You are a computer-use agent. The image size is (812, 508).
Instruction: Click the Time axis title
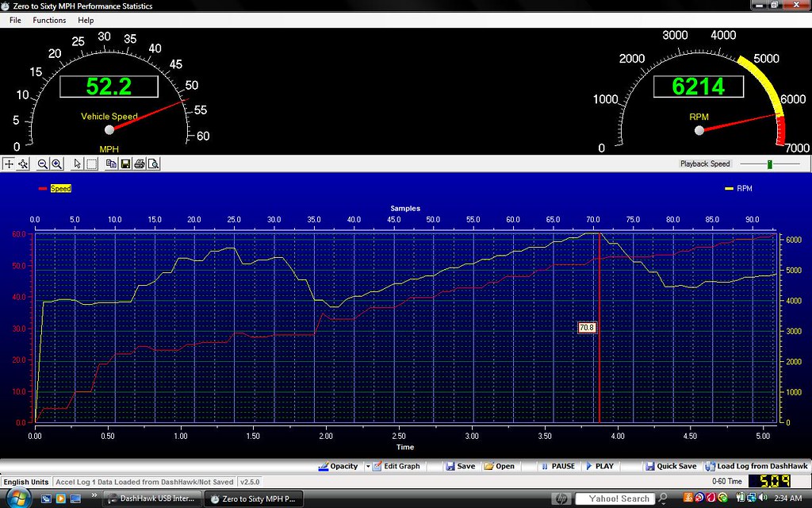pos(405,447)
